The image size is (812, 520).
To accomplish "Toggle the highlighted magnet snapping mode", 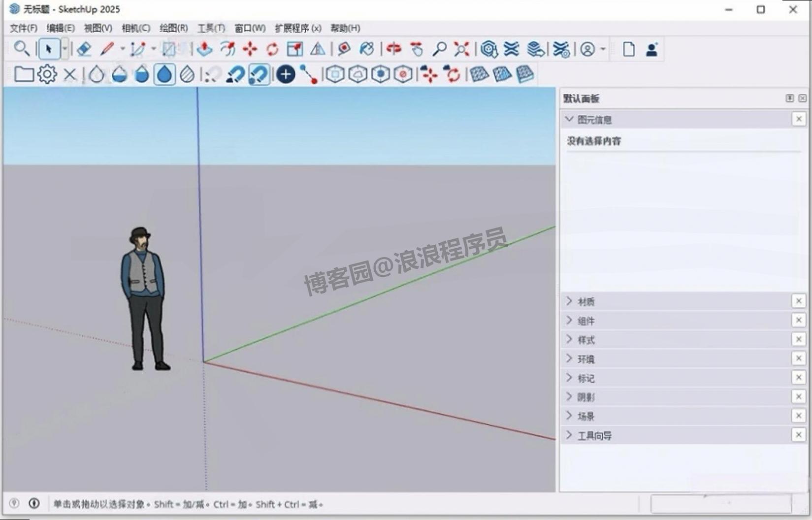I will pos(258,74).
